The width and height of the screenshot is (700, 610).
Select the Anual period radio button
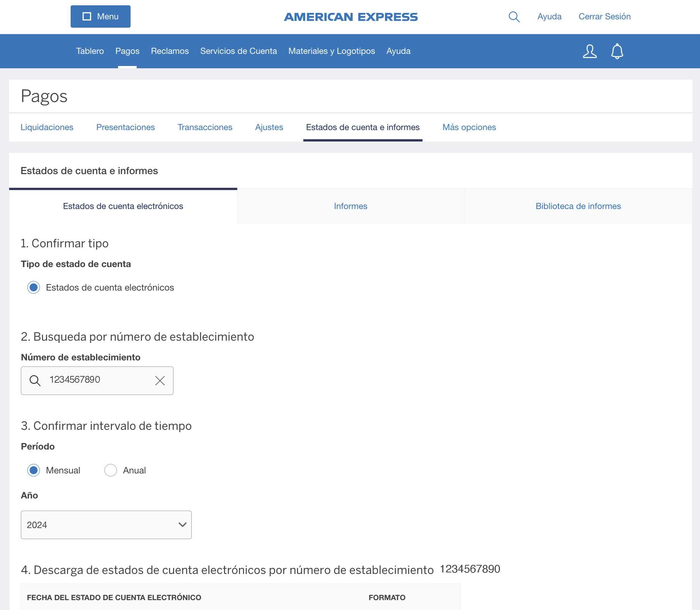point(110,470)
